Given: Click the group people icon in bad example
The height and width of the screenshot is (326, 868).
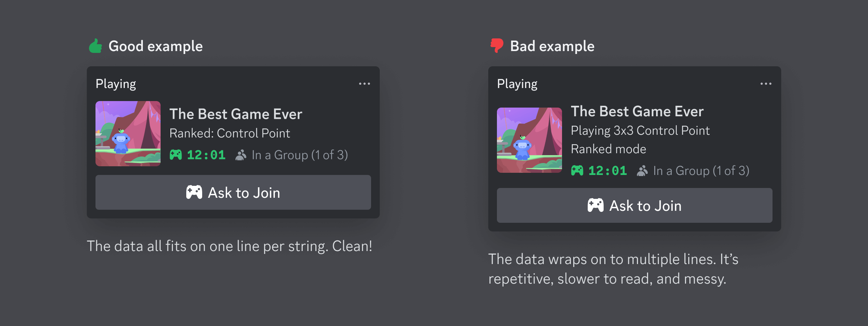Looking at the screenshot, I should (x=642, y=171).
